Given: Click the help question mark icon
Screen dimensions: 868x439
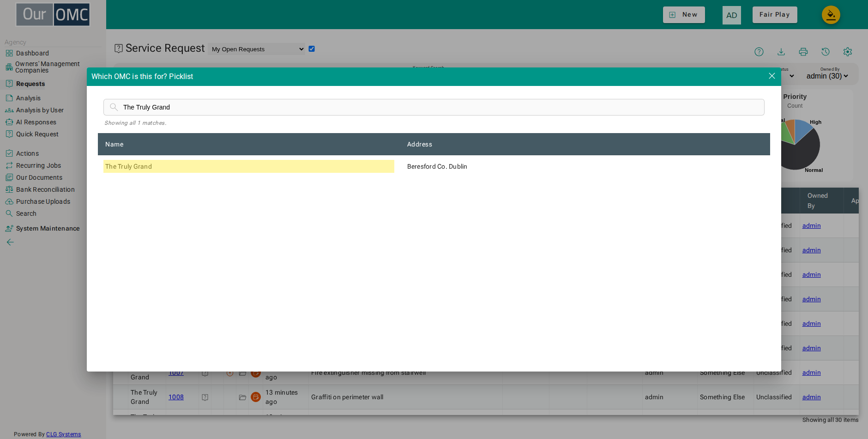Looking at the screenshot, I should [x=759, y=52].
